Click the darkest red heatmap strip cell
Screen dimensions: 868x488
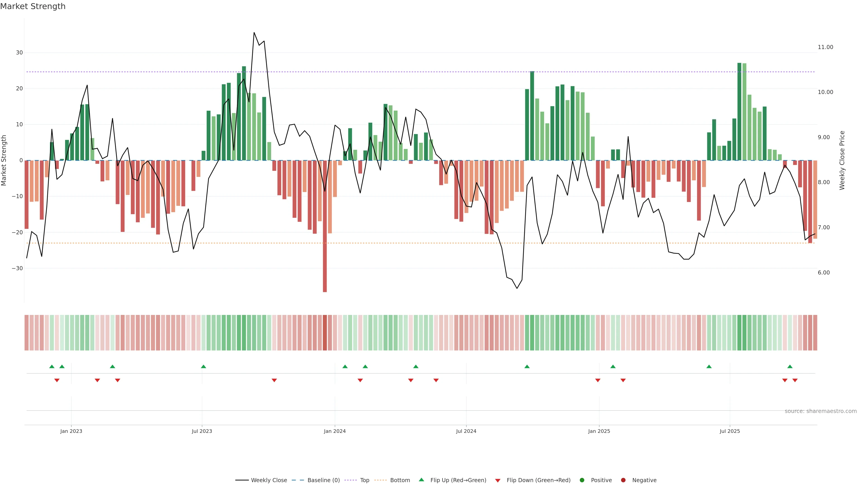pos(325,333)
